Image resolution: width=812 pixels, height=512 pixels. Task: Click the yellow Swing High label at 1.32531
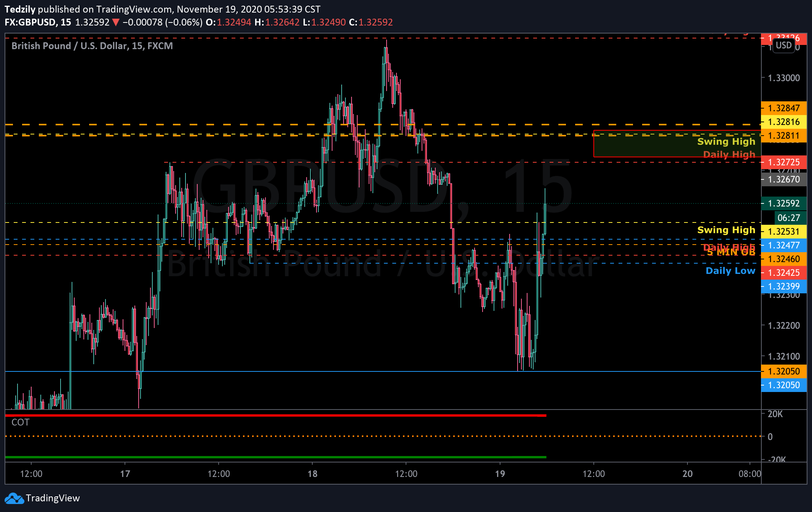(x=726, y=230)
